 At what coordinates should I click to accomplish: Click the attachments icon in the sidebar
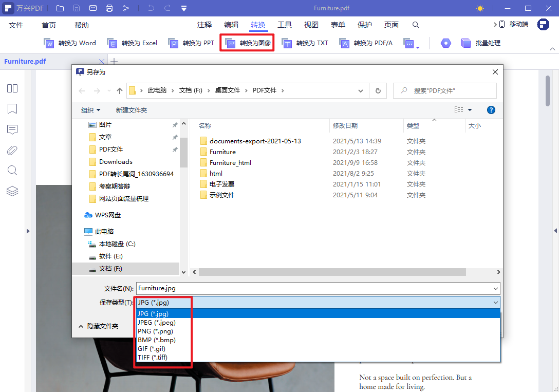[x=12, y=150]
